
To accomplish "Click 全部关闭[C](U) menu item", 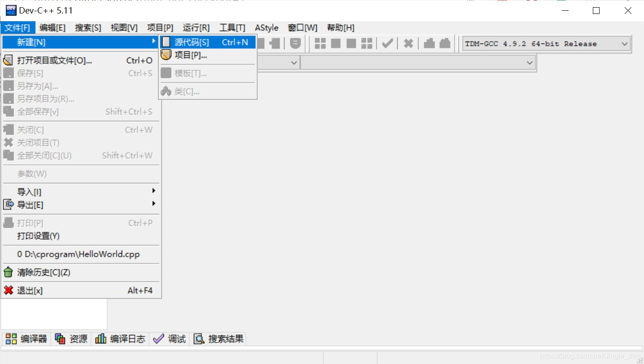I will [x=81, y=155].
